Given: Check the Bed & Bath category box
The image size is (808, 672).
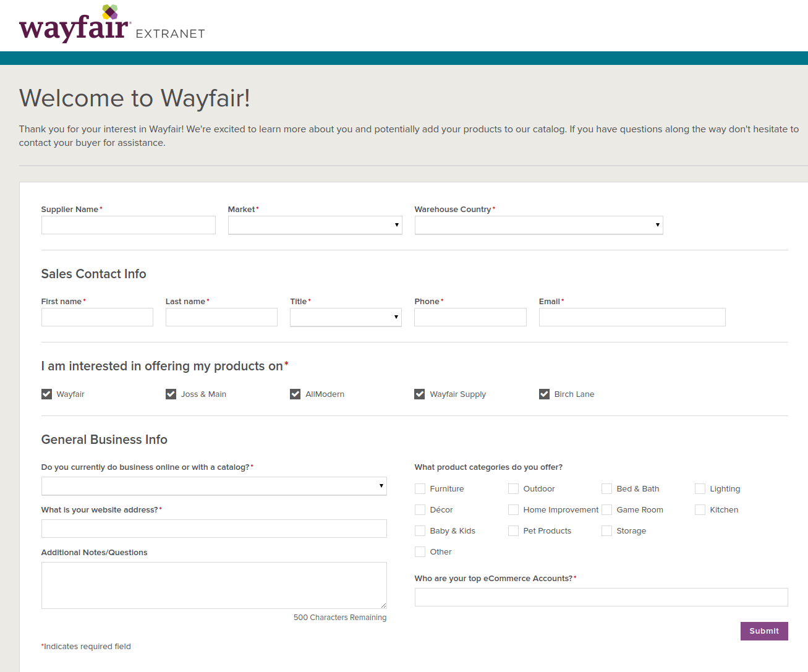Looking at the screenshot, I should tap(607, 489).
